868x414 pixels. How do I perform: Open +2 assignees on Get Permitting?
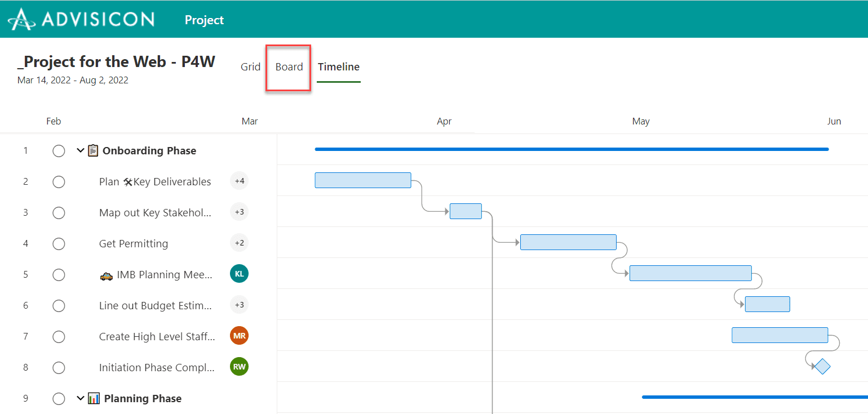240,243
